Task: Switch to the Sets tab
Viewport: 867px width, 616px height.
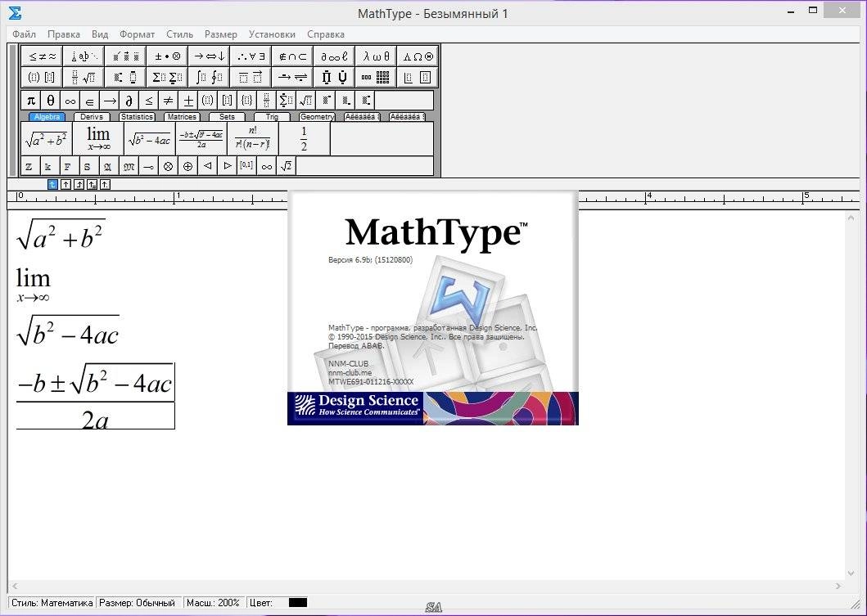Action: (x=227, y=116)
